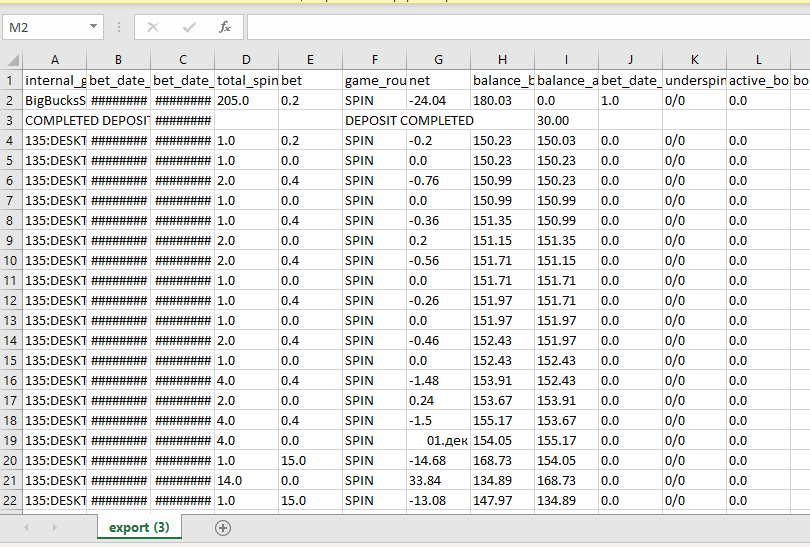The image size is (810, 547).
Task: Click next sheet navigation arrow
Action: pyautogui.click(x=54, y=528)
